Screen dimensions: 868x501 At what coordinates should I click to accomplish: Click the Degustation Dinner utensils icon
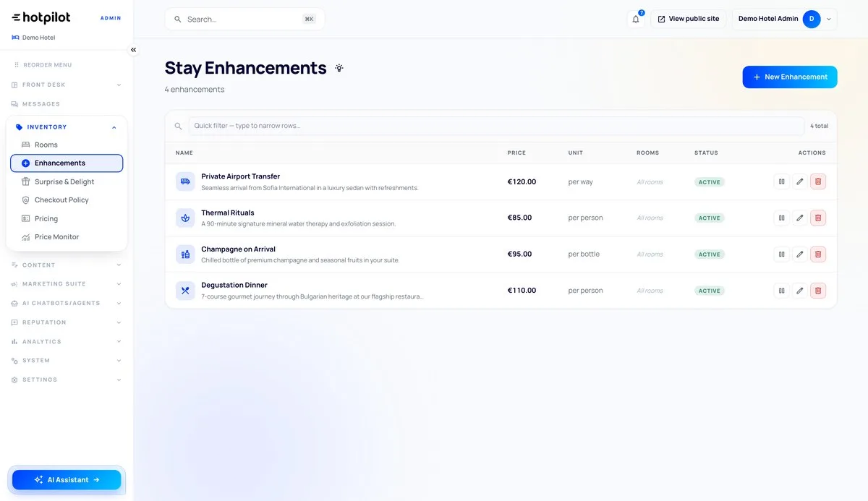click(x=185, y=291)
